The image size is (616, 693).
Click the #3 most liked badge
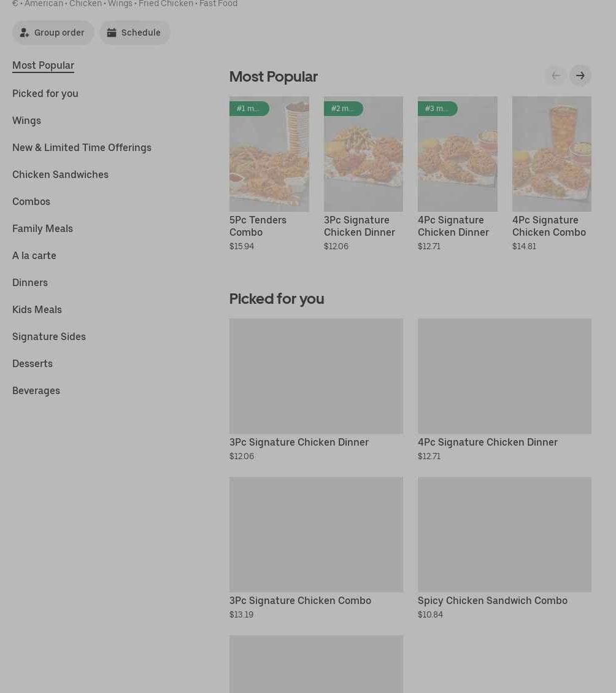(437, 109)
